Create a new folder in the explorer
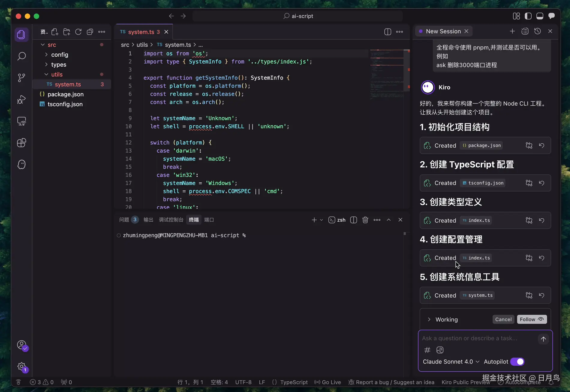This screenshot has width=570, height=392. 67,32
